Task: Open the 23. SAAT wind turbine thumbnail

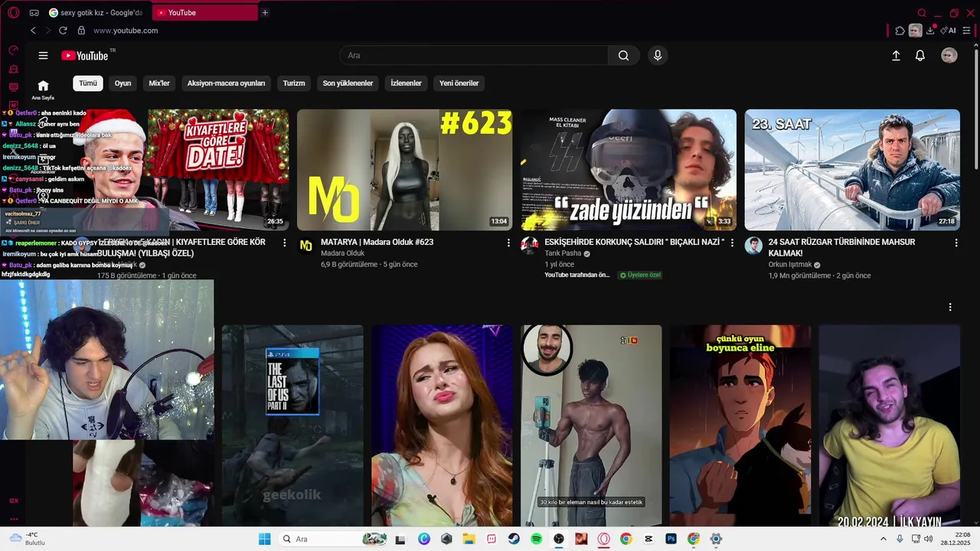Action: click(852, 170)
